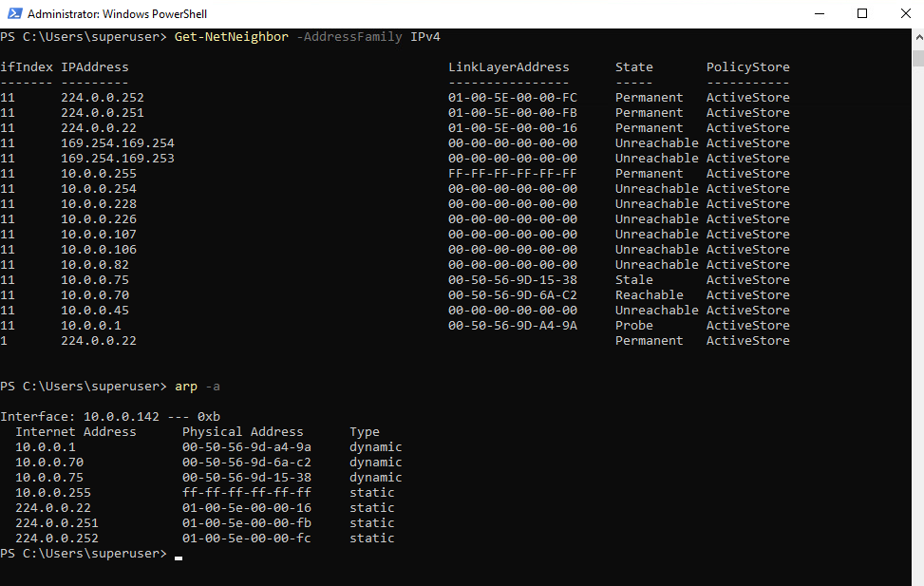Click MAC 00-50-56-9D-6A-C2
The image size is (924, 586).
(513, 295)
